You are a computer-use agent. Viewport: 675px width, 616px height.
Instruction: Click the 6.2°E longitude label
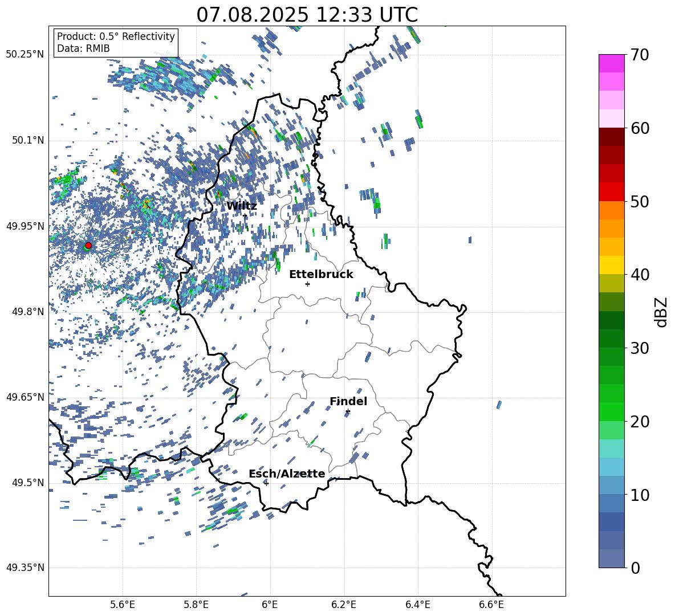pyautogui.click(x=344, y=605)
